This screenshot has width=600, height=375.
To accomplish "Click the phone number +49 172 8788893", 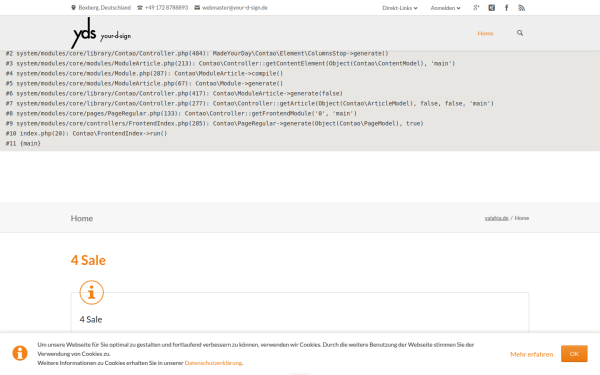I will click(x=166, y=8).
